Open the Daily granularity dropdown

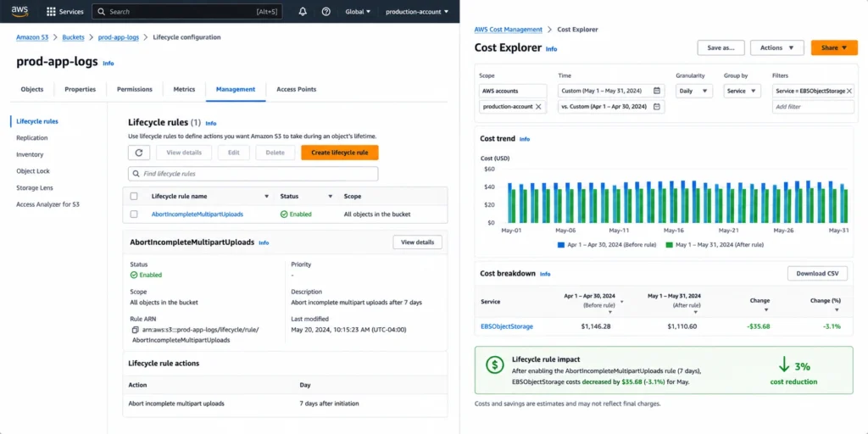pos(694,91)
